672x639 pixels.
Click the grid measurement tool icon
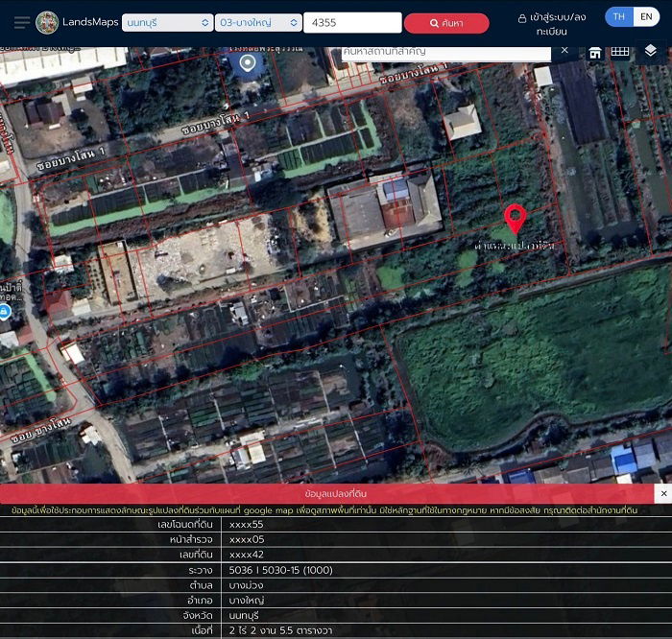coord(620,51)
